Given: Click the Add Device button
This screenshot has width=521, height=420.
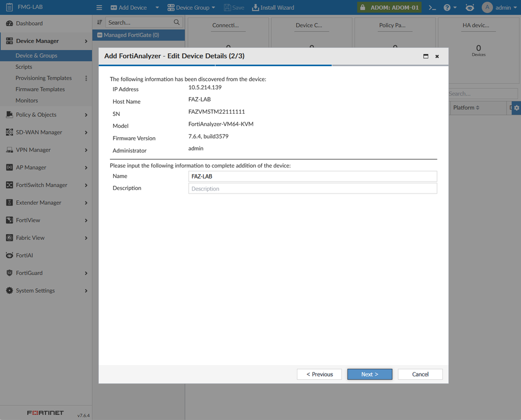Looking at the screenshot, I should (x=129, y=7).
